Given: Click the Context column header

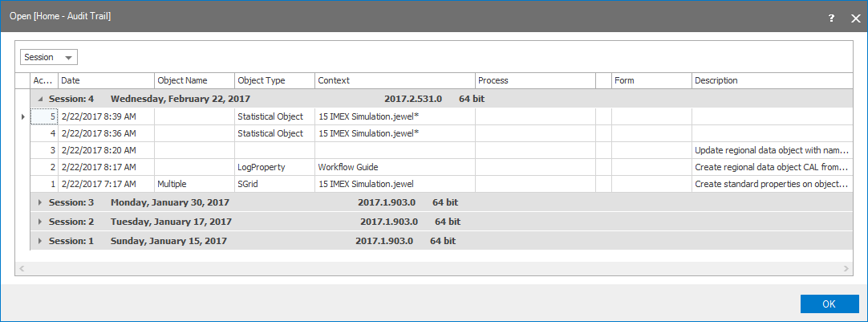Looking at the screenshot, I should click(x=395, y=80).
